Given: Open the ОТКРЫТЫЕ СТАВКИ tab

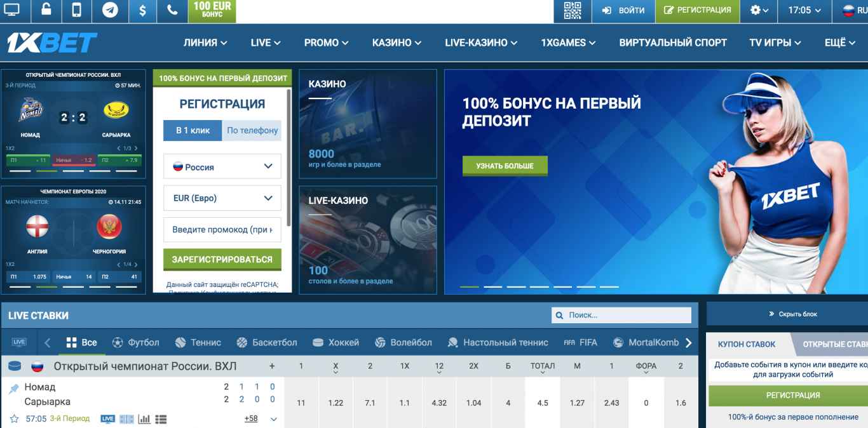Looking at the screenshot, I should 832,344.
